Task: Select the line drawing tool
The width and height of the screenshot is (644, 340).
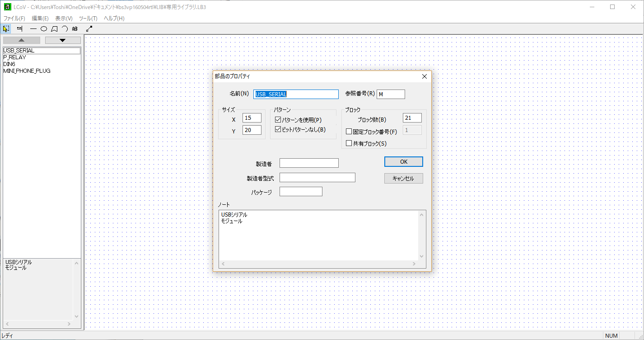Action: [x=33, y=28]
